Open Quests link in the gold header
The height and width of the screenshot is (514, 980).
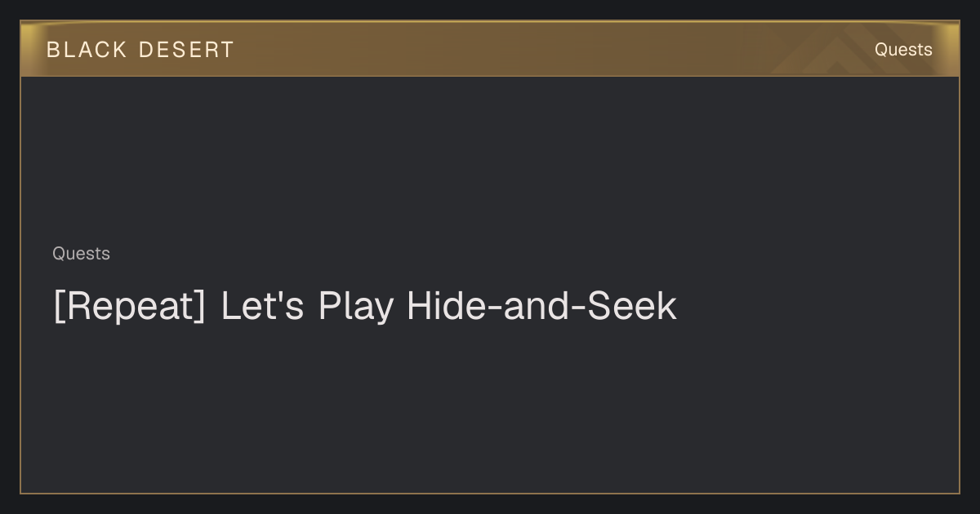[x=903, y=50]
